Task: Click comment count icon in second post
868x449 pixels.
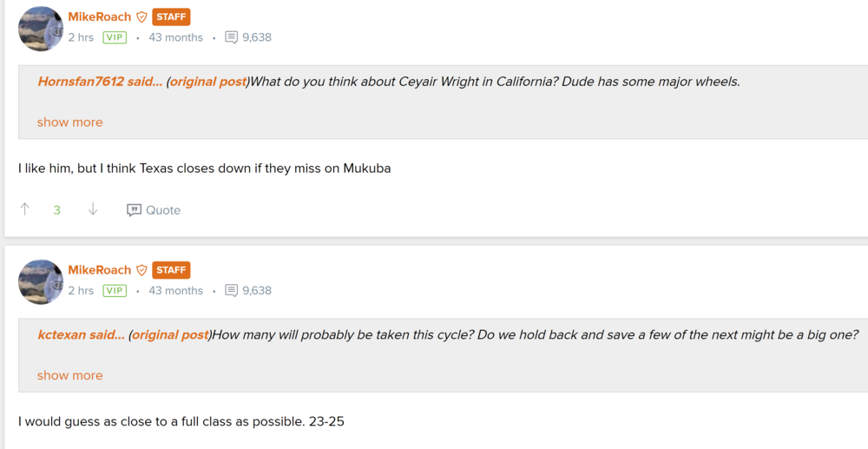Action: pos(231,291)
